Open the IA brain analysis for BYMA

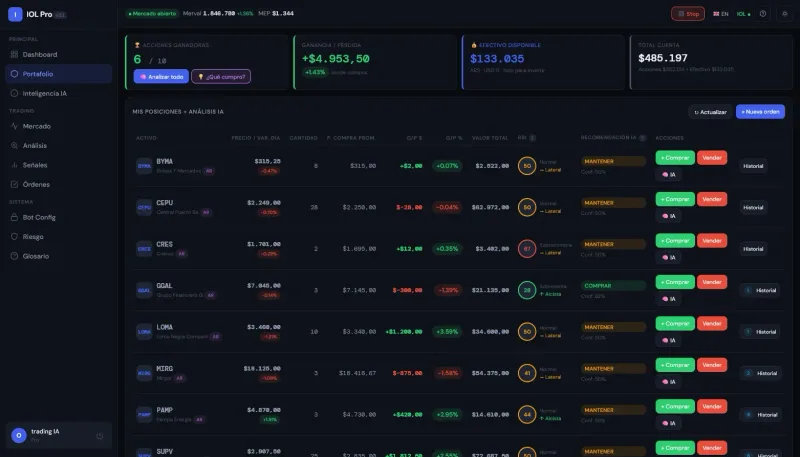point(668,174)
